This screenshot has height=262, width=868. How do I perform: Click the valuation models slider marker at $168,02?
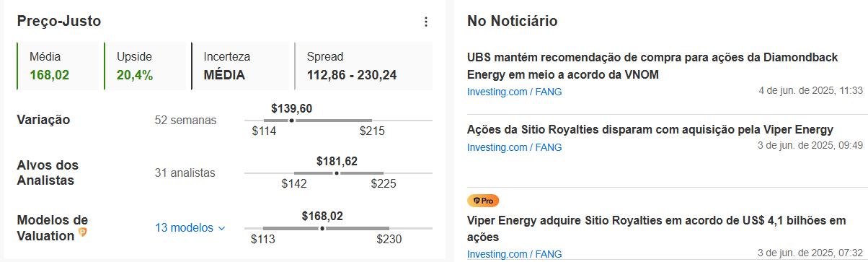[322, 228]
